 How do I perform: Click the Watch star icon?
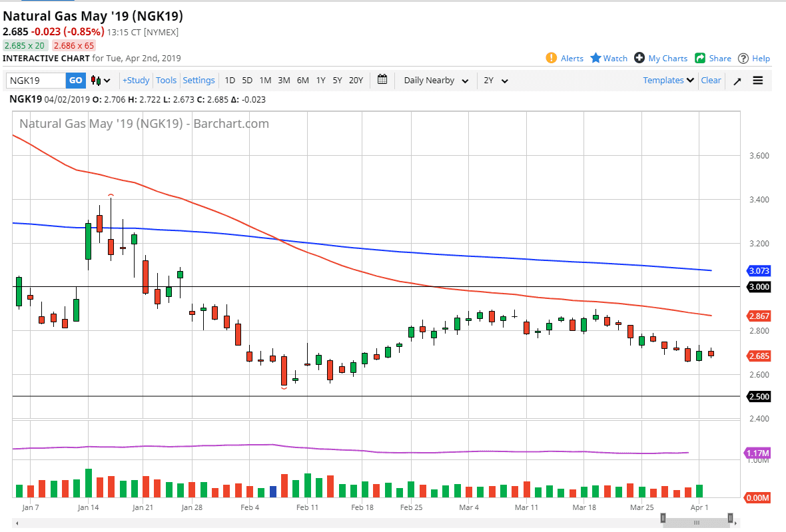click(595, 58)
